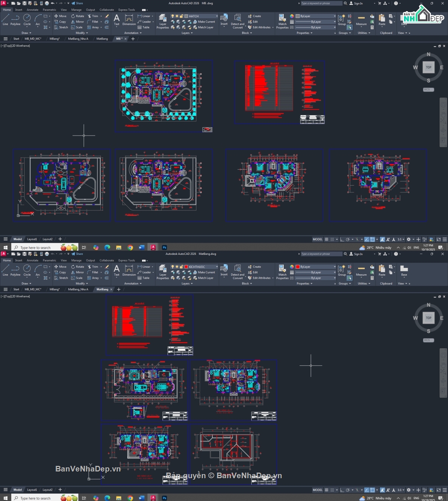The image size is (448, 501).
Task: Click the keyword search field in upper window
Action: click(x=321, y=3)
